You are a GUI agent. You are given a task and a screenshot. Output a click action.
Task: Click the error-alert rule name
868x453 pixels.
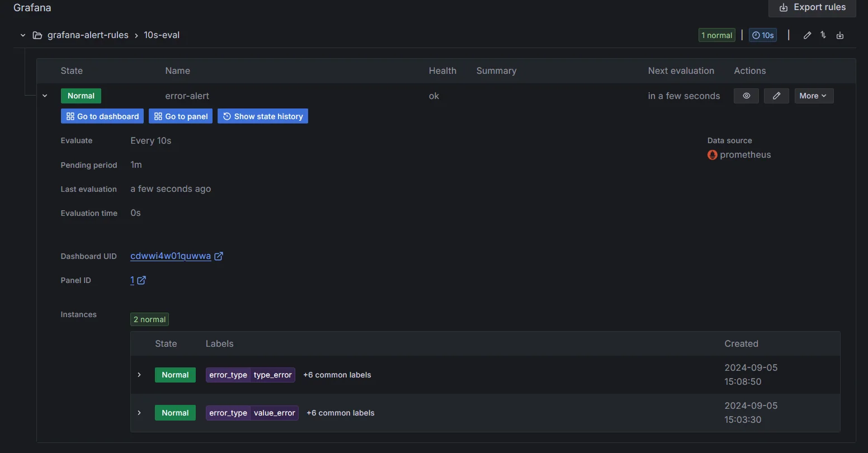(x=187, y=96)
